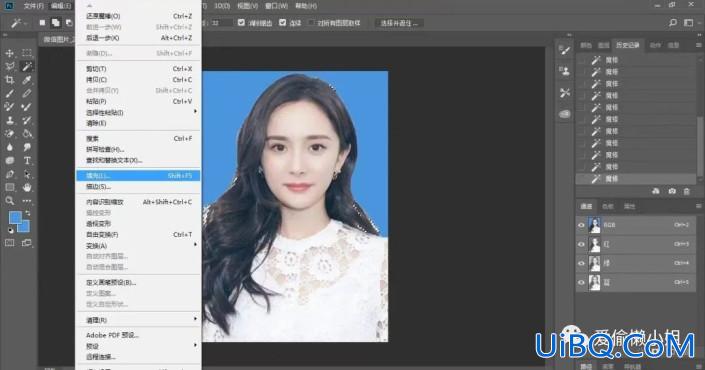Switch to the 历史记录 panel tab
Screen dimensions: 705x370
(x=628, y=45)
